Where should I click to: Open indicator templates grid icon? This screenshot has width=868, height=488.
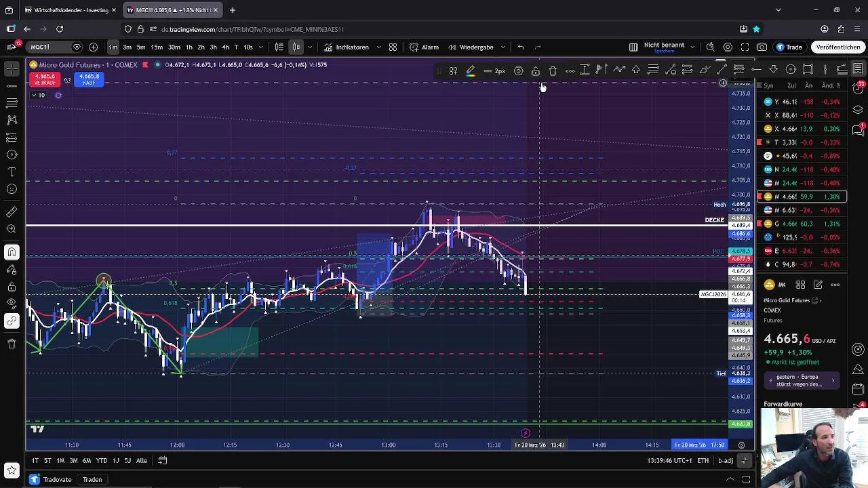[393, 47]
